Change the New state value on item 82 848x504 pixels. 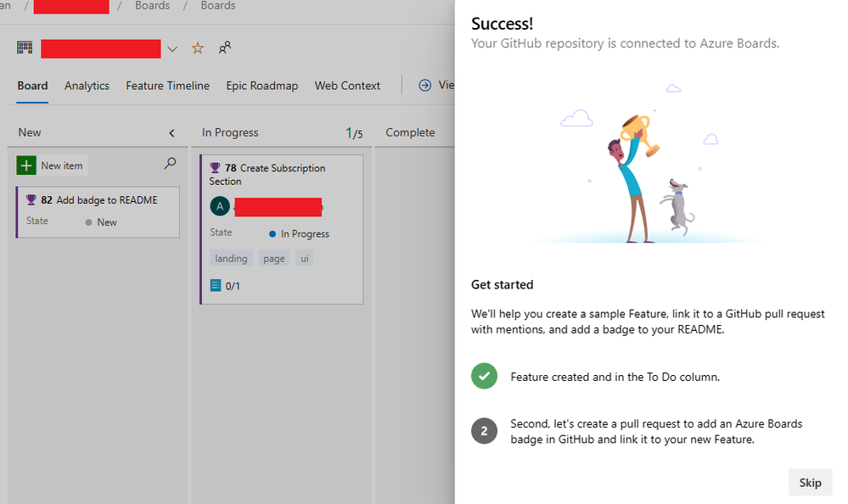[x=101, y=222]
